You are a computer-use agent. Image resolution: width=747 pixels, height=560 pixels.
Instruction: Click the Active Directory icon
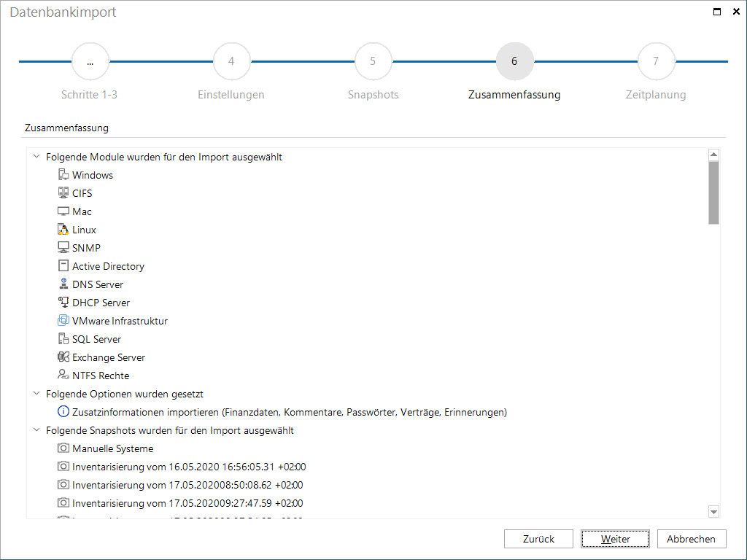pyautogui.click(x=63, y=265)
